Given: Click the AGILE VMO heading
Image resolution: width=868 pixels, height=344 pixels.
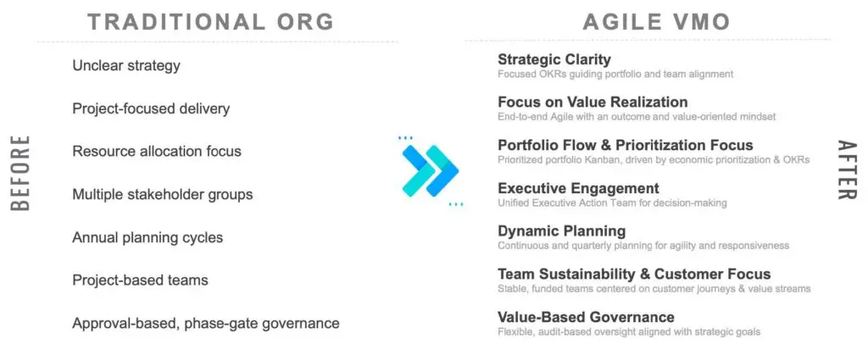Looking at the screenshot, I should pos(656,22).
